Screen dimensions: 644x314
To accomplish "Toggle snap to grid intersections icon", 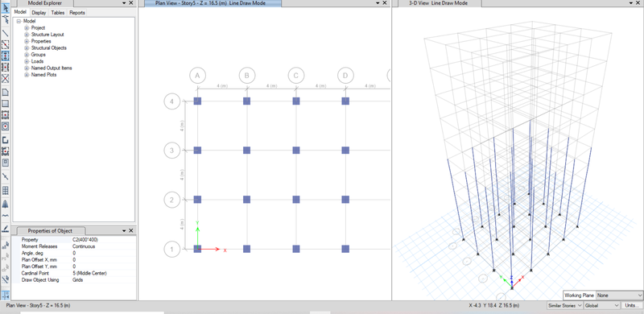I will pos(6,294).
